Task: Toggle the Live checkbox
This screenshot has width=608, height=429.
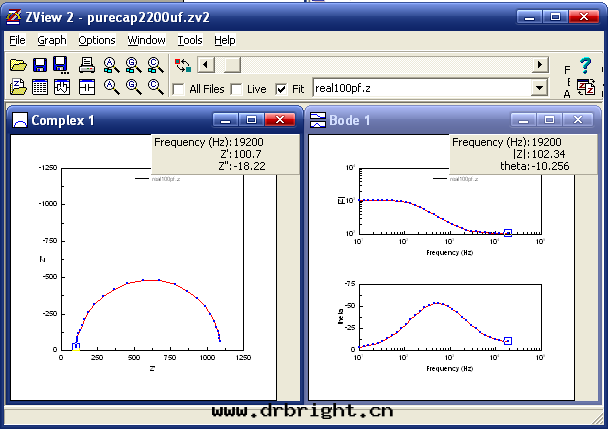Action: coord(236,89)
